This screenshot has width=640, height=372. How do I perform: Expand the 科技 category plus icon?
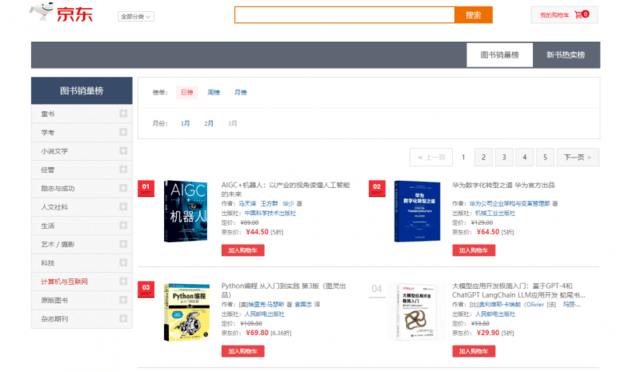point(123,263)
